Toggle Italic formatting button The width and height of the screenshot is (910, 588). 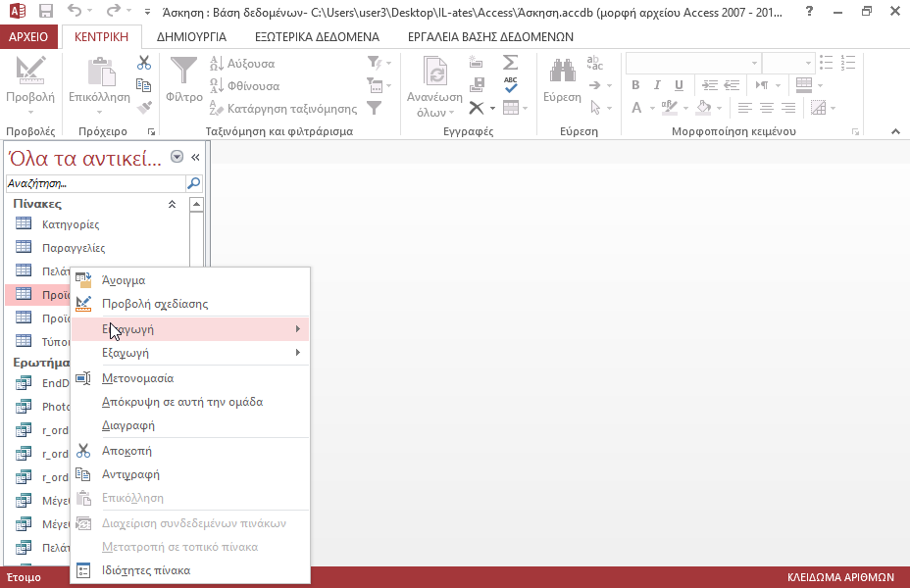coord(657,85)
